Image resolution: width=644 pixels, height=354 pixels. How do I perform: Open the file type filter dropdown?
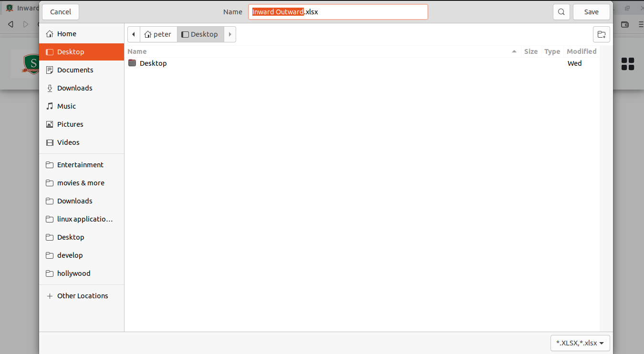click(x=580, y=343)
